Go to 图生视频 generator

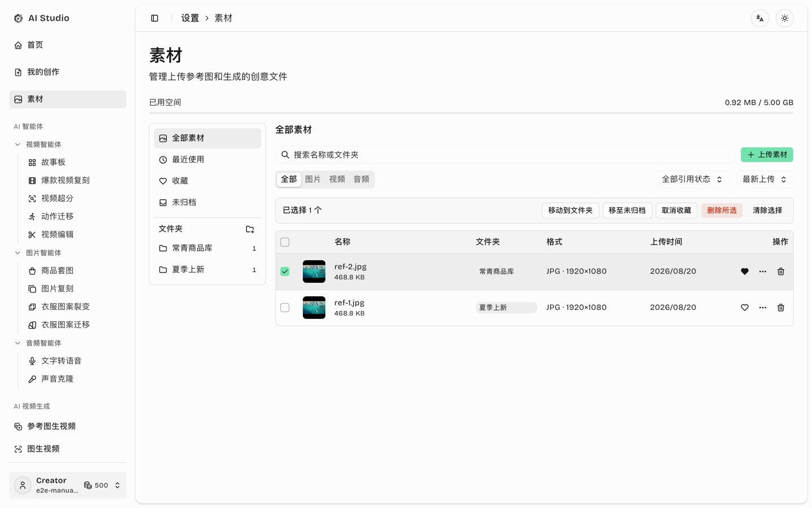pos(68,449)
